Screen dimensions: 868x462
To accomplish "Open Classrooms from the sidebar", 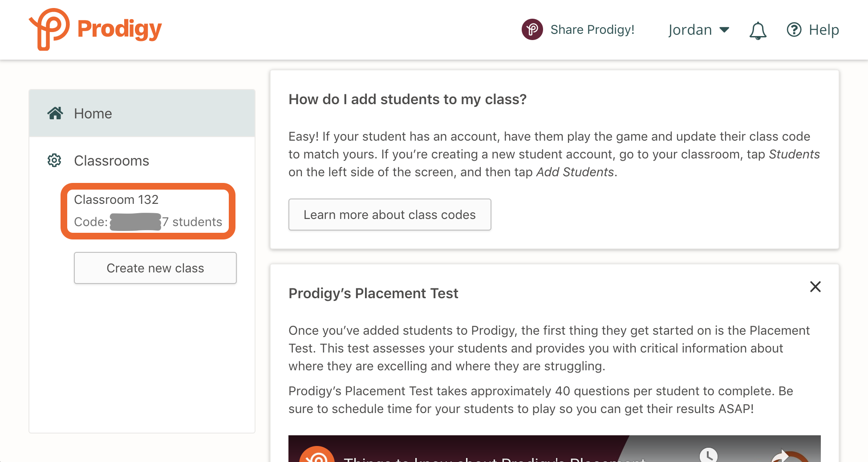I will 111,161.
